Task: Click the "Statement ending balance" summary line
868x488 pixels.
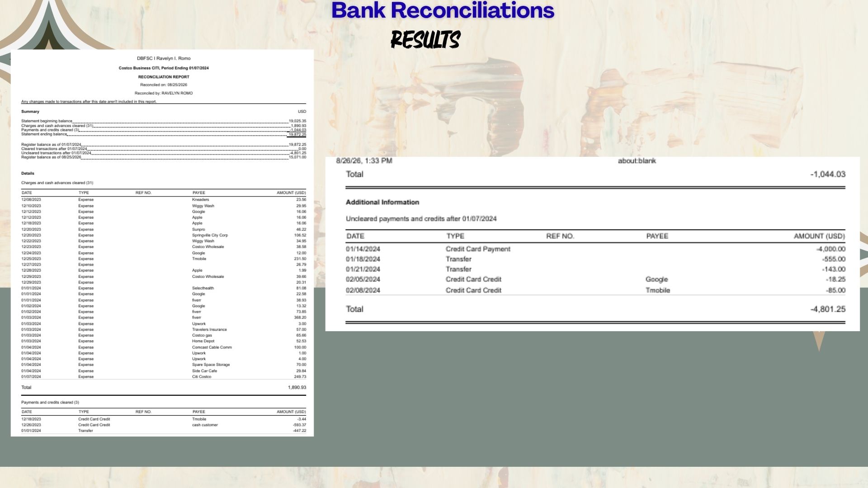Action: click(164, 134)
